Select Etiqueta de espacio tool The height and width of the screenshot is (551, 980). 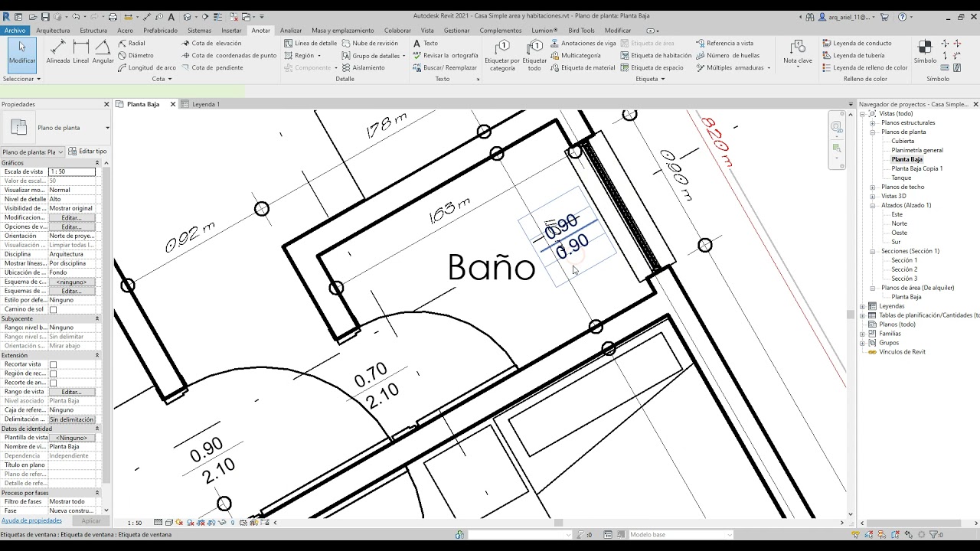click(x=652, y=67)
